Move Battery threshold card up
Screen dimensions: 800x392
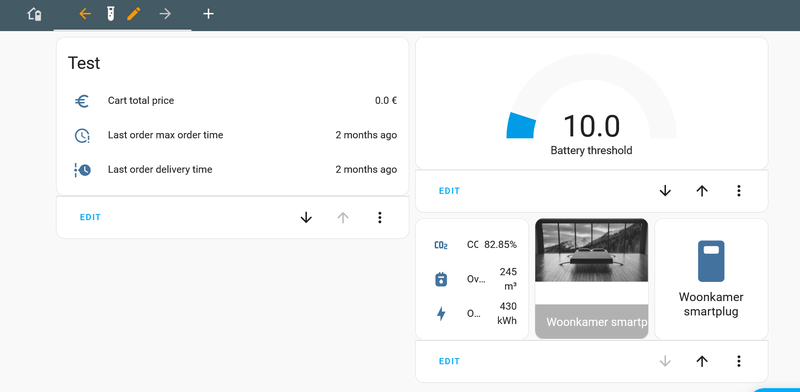702,191
